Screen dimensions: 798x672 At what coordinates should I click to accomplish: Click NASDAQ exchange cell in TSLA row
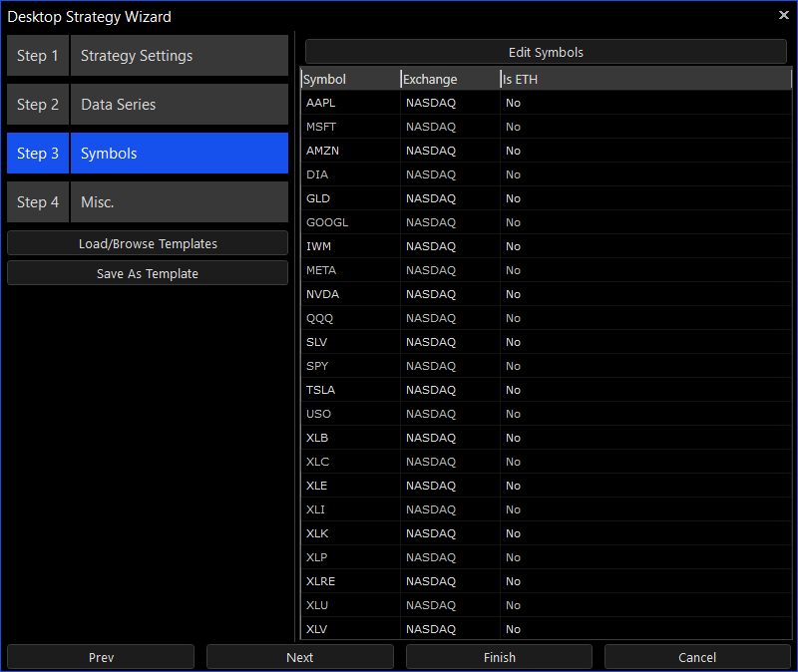click(451, 390)
